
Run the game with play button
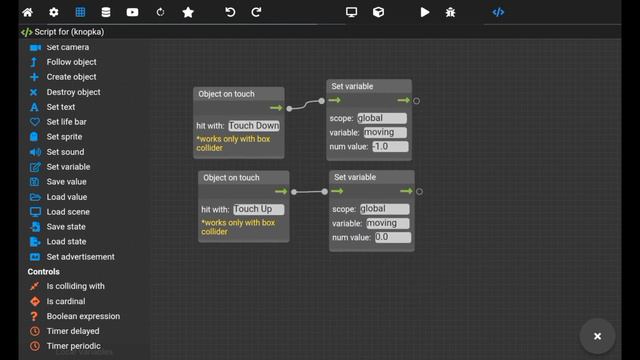tap(425, 12)
